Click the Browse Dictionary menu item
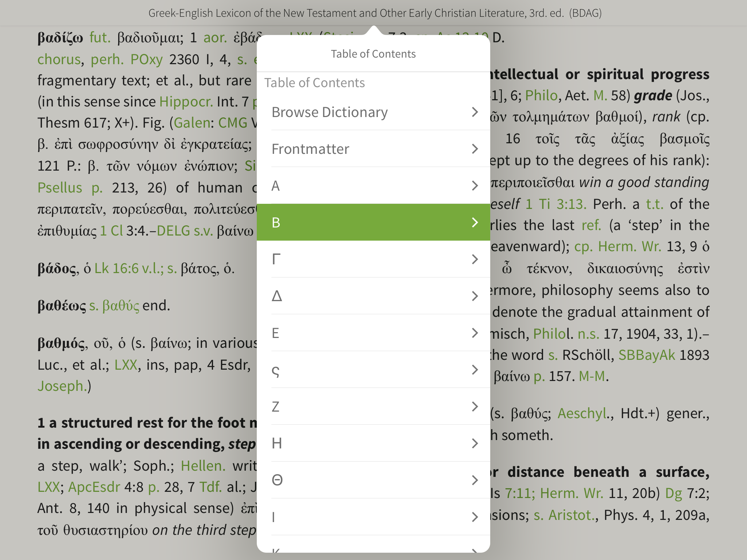Image resolution: width=747 pixels, height=560 pixels. tap(373, 112)
